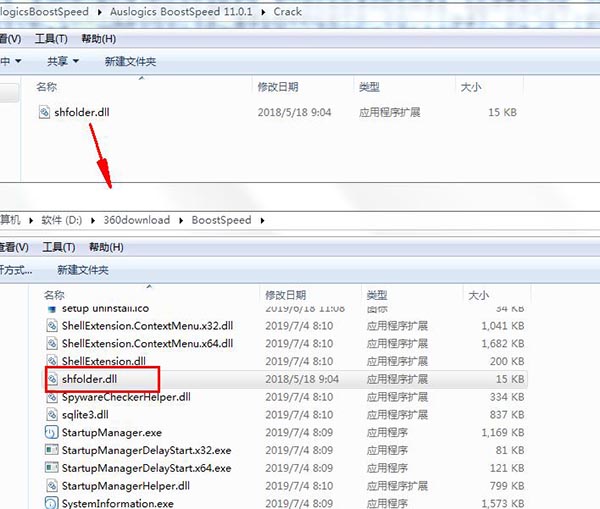This screenshot has height=509, width=600.
Task: Sort by 修改日期 column in BoostSpeed window
Action: coord(285,295)
